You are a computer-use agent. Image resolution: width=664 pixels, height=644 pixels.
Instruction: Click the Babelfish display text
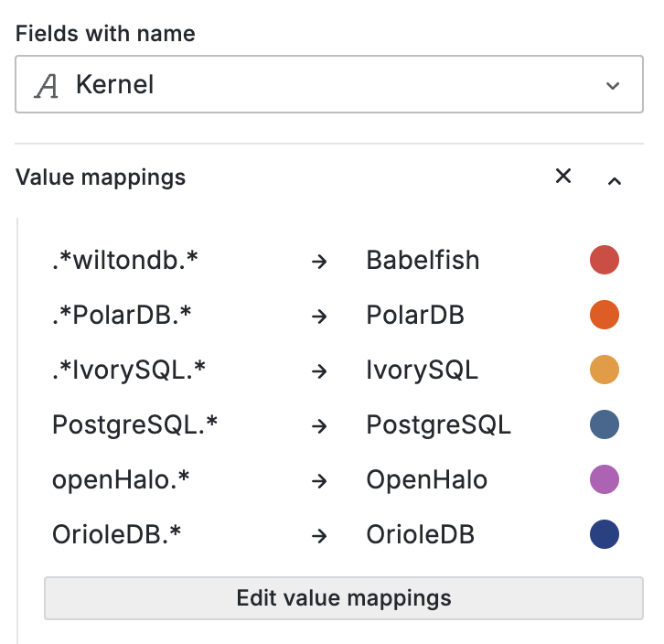[423, 261]
